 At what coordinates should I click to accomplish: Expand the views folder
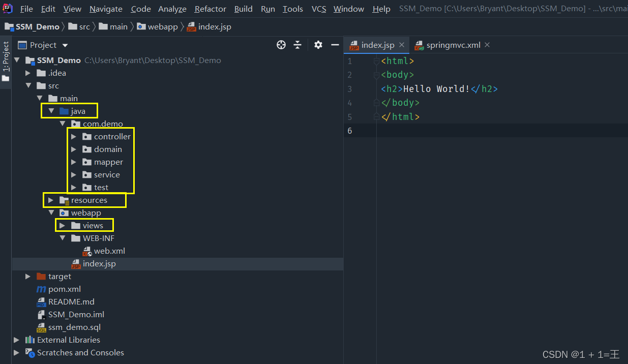point(62,226)
